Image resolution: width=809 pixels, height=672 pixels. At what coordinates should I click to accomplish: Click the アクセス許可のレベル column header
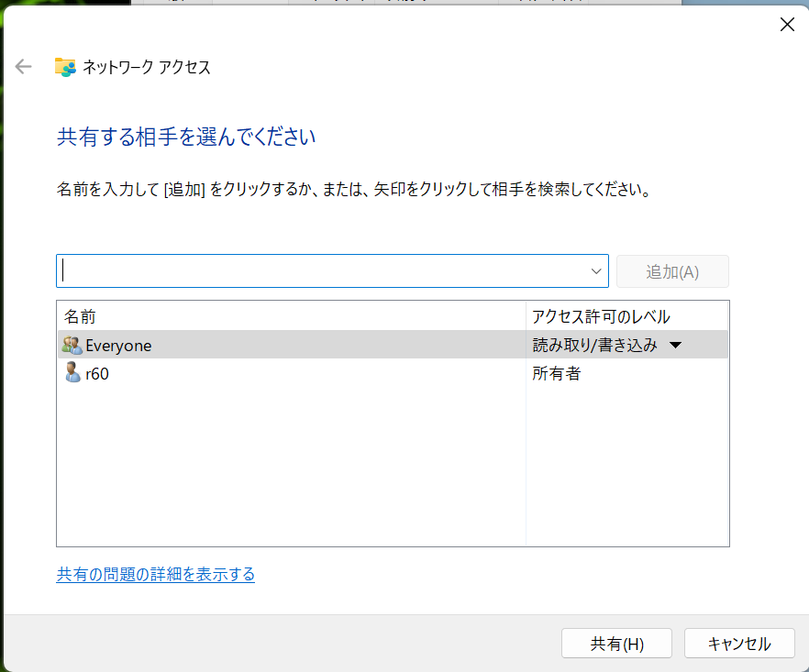click(601, 317)
